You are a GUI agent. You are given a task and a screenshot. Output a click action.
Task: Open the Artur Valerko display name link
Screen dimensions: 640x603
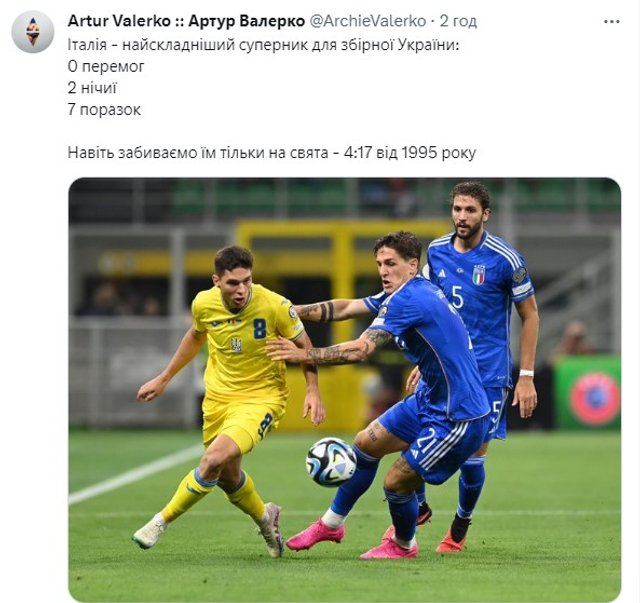tap(186, 20)
